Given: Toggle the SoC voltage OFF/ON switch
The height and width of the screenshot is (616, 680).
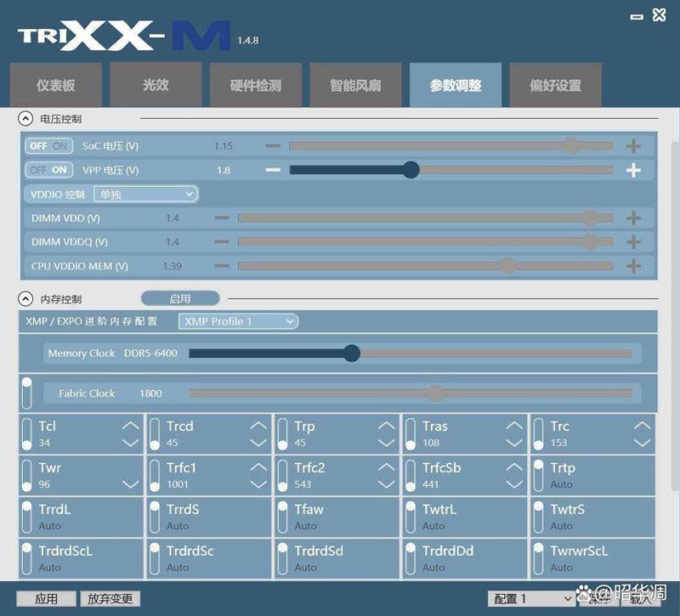Looking at the screenshot, I should tap(48, 146).
